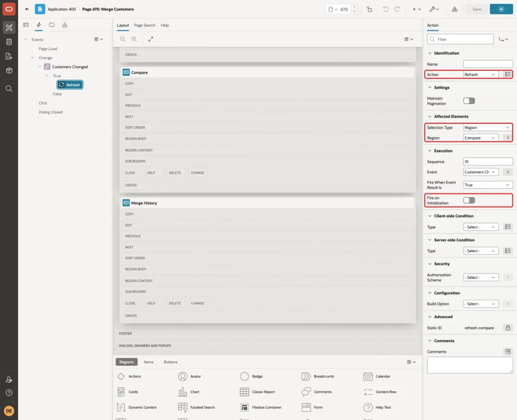Expand the layout to full view
Image resolution: width=517 pixels, height=420 pixels.
point(150,39)
